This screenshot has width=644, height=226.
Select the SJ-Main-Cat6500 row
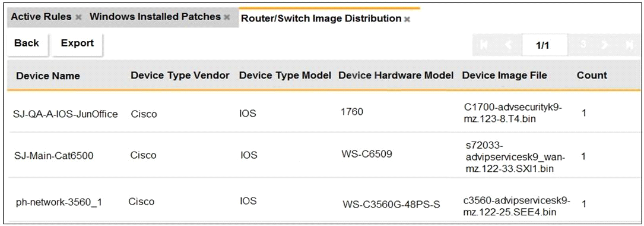click(323, 155)
